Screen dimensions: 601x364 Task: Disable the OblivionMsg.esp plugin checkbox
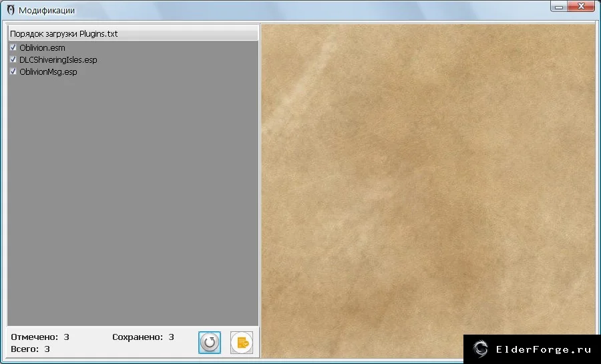(x=13, y=71)
